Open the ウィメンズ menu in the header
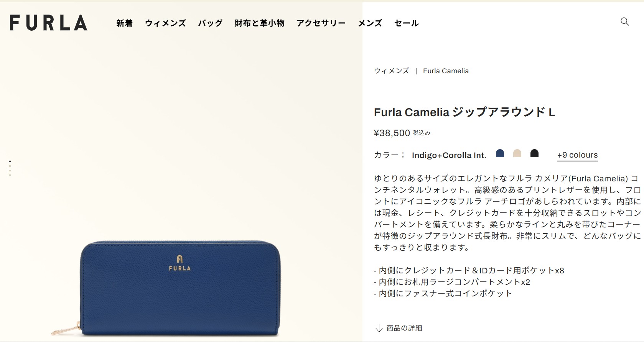 [165, 23]
